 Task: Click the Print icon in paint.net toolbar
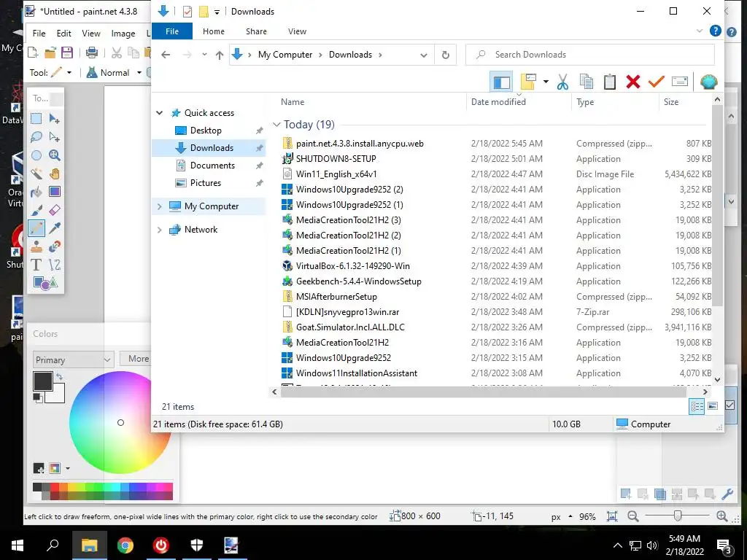pyautogui.click(x=91, y=52)
